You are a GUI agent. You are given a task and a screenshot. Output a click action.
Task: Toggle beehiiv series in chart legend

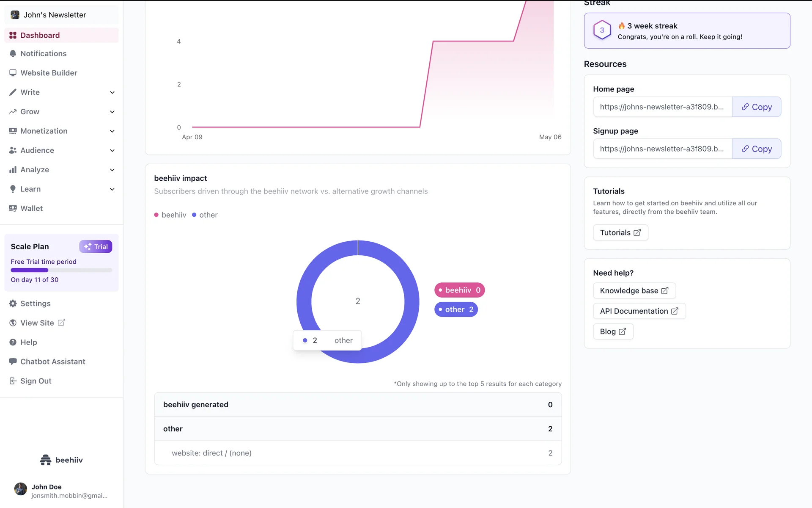[x=170, y=215]
